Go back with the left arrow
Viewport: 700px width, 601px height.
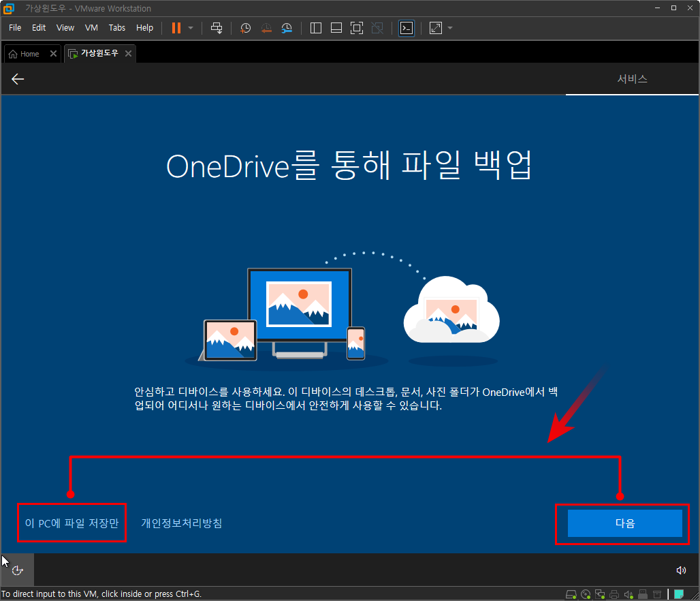18,79
